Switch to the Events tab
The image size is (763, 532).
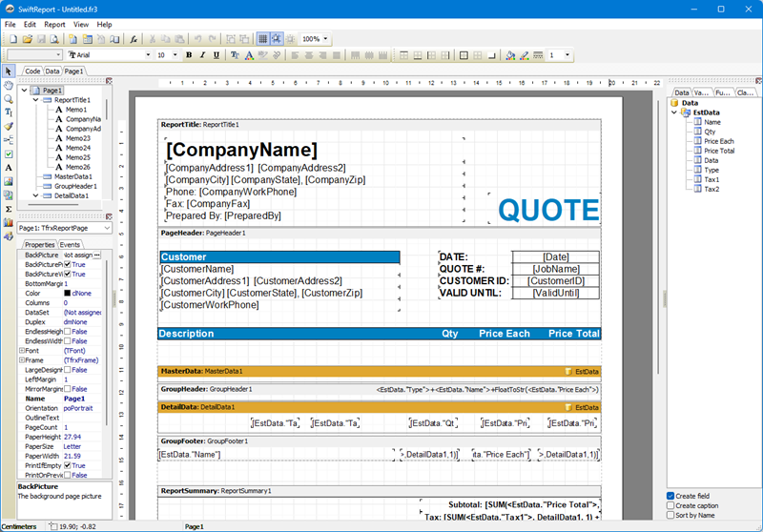[70, 245]
